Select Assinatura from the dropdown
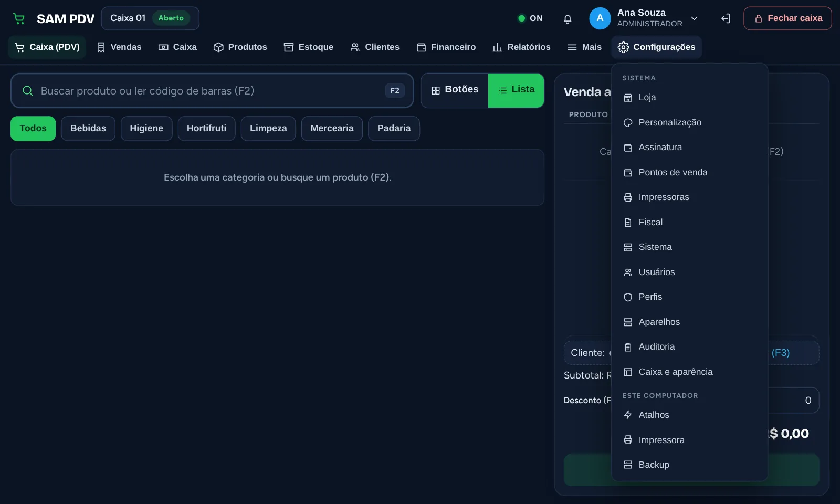 pyautogui.click(x=689, y=148)
